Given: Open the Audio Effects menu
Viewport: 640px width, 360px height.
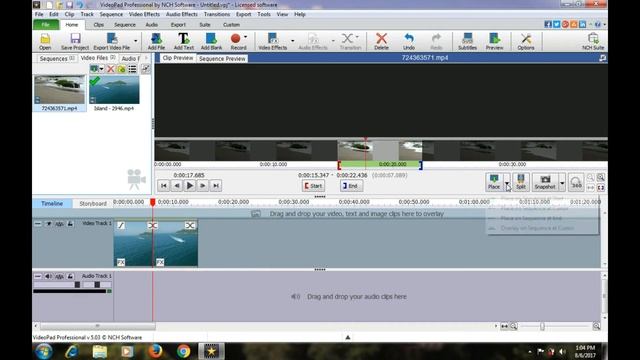Looking at the screenshot, I should tap(182, 14).
